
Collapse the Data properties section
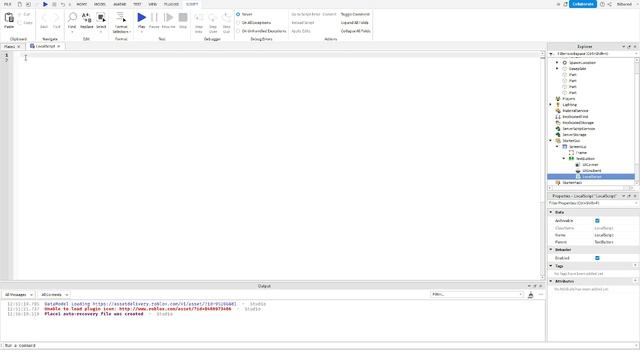[551, 212]
